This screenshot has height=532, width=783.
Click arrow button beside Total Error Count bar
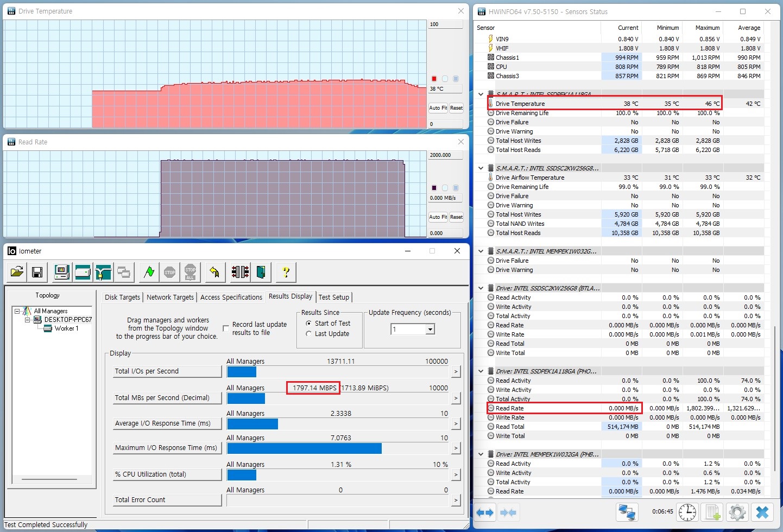456,500
